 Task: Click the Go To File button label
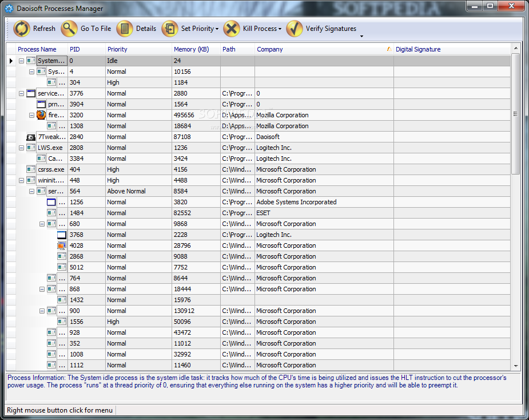point(96,29)
